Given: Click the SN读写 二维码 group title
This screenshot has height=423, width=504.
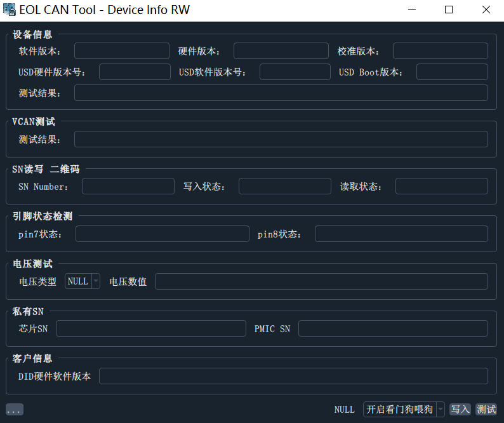Looking at the screenshot, I should (x=46, y=169).
